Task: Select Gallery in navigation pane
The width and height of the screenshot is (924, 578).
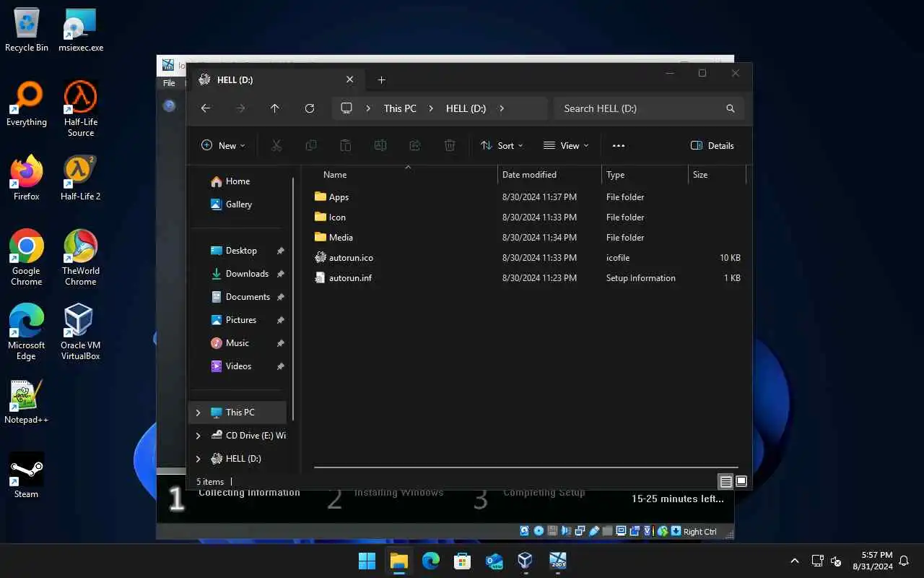Action: point(239,204)
